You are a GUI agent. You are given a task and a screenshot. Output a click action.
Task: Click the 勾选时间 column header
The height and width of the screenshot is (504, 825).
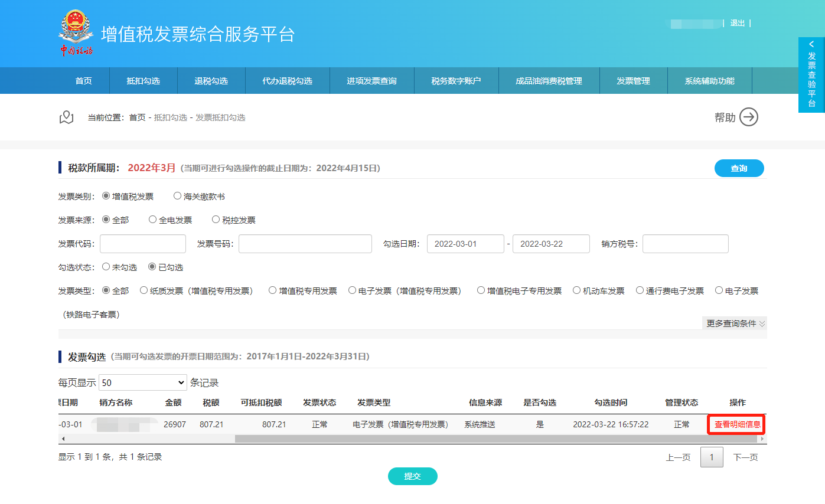[611, 402]
